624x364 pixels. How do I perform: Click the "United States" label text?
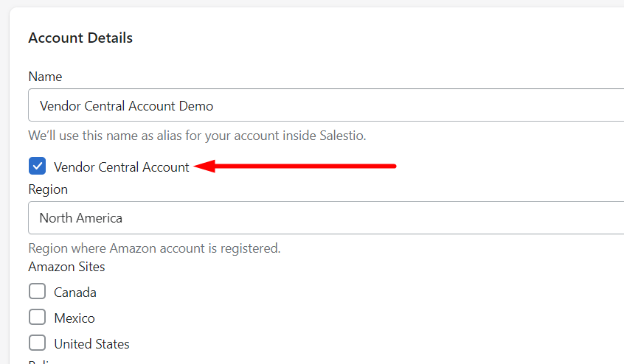(91, 344)
